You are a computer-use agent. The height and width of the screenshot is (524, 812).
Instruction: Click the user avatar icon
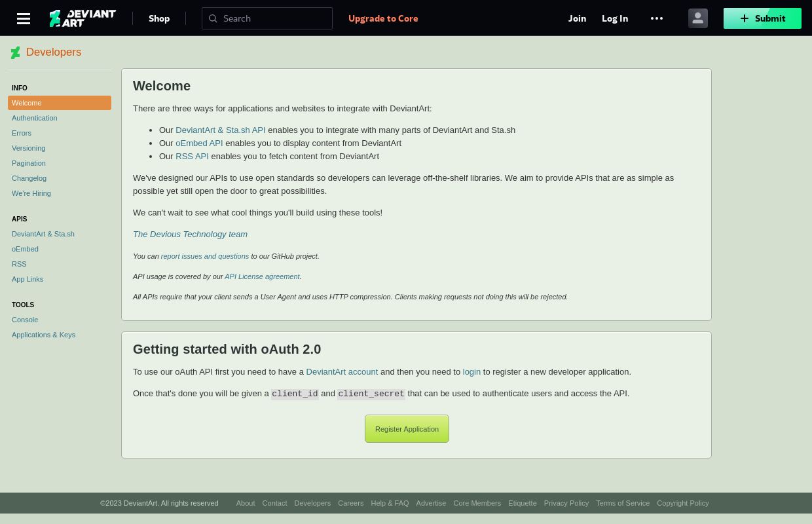click(x=698, y=18)
